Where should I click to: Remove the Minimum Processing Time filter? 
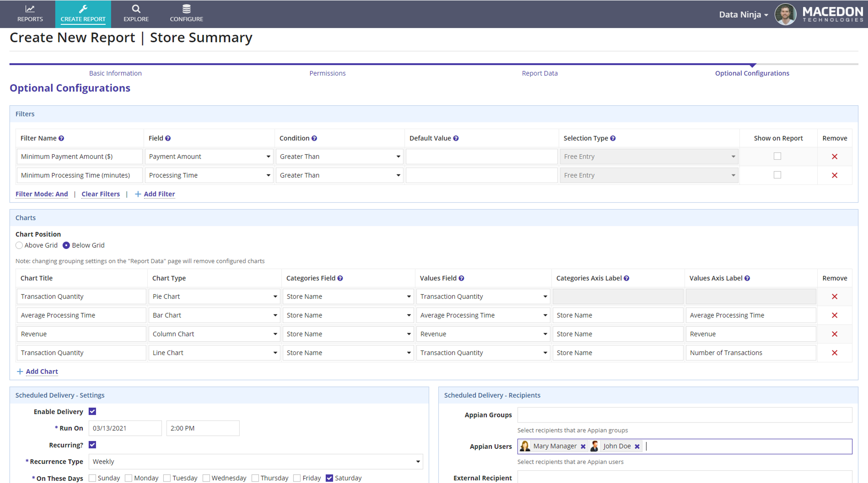(835, 176)
